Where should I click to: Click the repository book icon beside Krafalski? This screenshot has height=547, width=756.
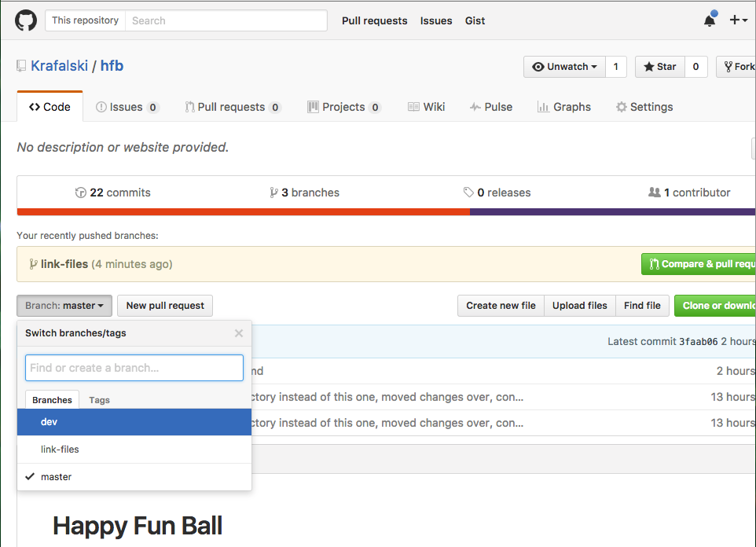pos(20,65)
